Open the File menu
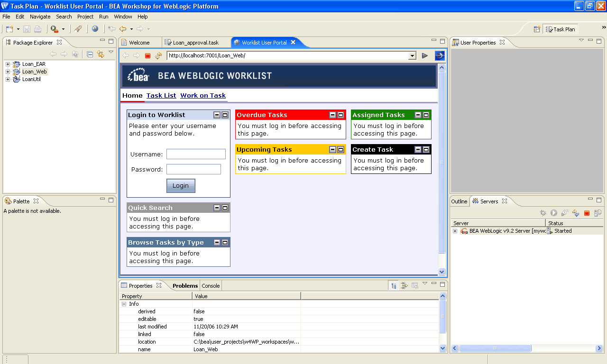This screenshot has width=607, height=364. [x=6, y=17]
